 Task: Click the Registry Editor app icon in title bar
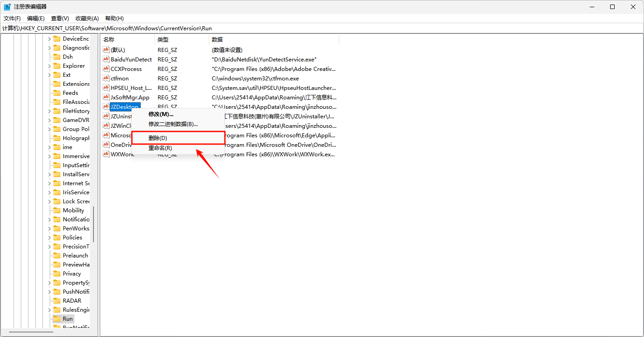[x=7, y=7]
